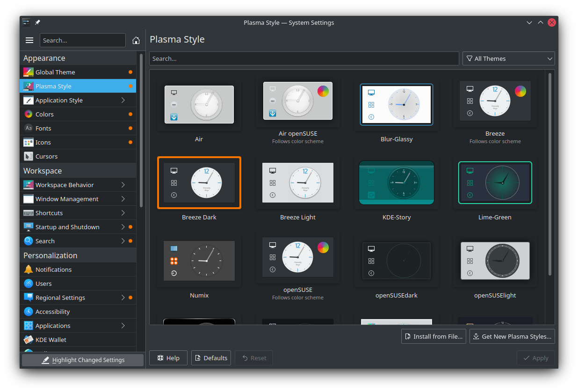This screenshot has height=392, width=578.
Task: Open the Global Theme settings icon
Action: pyautogui.click(x=28, y=72)
